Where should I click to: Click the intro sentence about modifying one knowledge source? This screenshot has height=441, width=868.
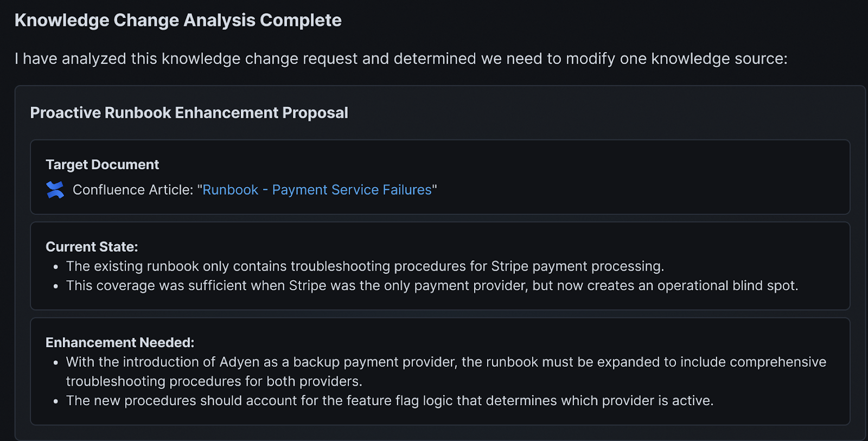(x=401, y=59)
